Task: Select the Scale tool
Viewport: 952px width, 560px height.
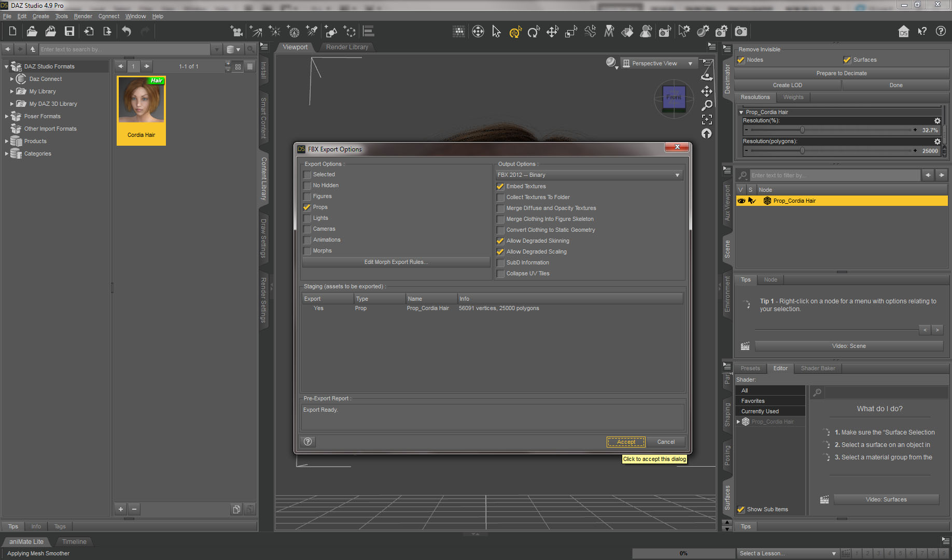Action: click(x=571, y=32)
